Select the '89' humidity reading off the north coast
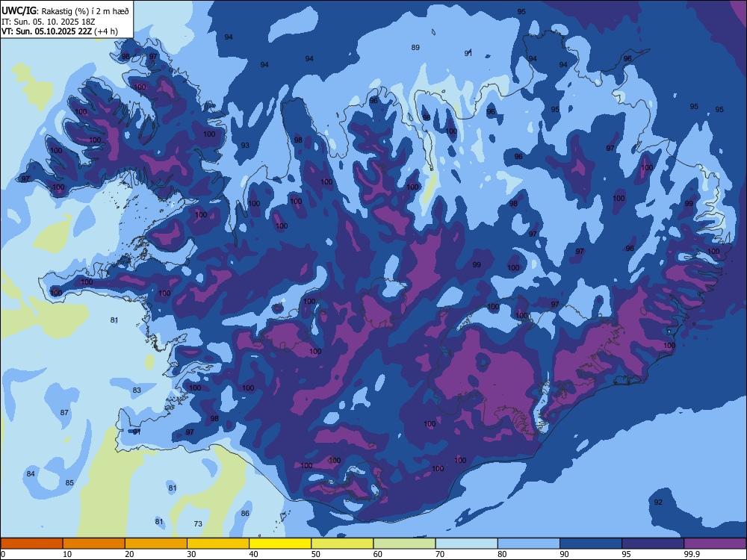Image resolution: width=747 pixels, height=560 pixels. coord(415,47)
